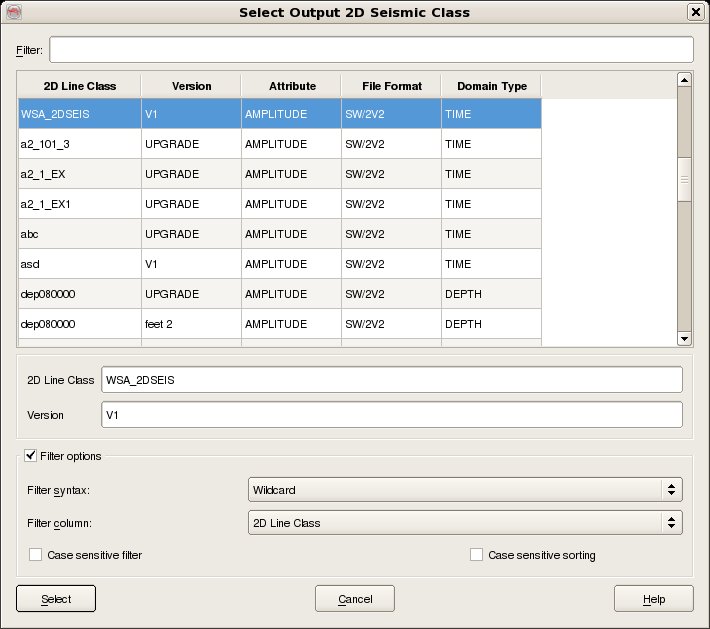Click scrollbar down arrow of table
The height and width of the screenshot is (629, 710).
684,339
